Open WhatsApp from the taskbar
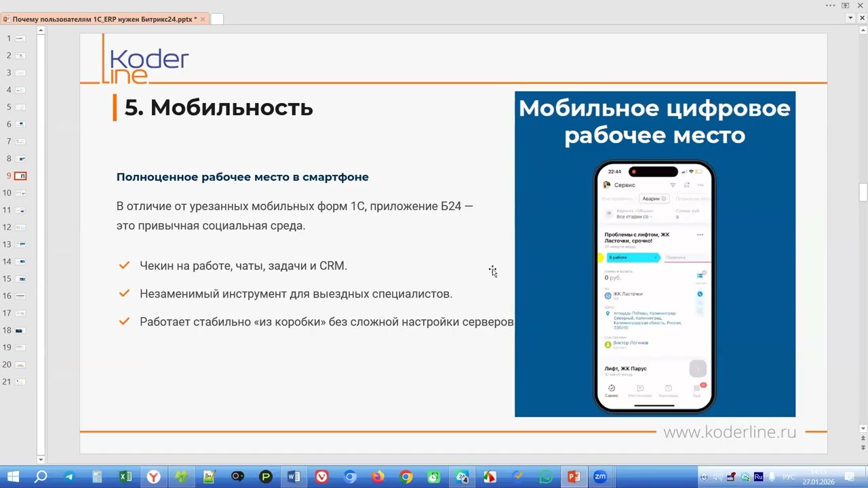 546,477
